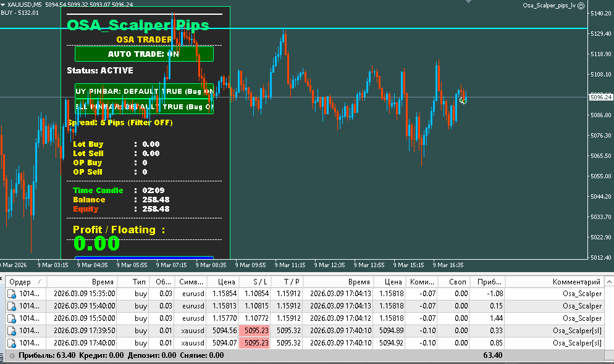
Task: Click the chart shift triangle marker at chart top
Action: tap(468, 2)
